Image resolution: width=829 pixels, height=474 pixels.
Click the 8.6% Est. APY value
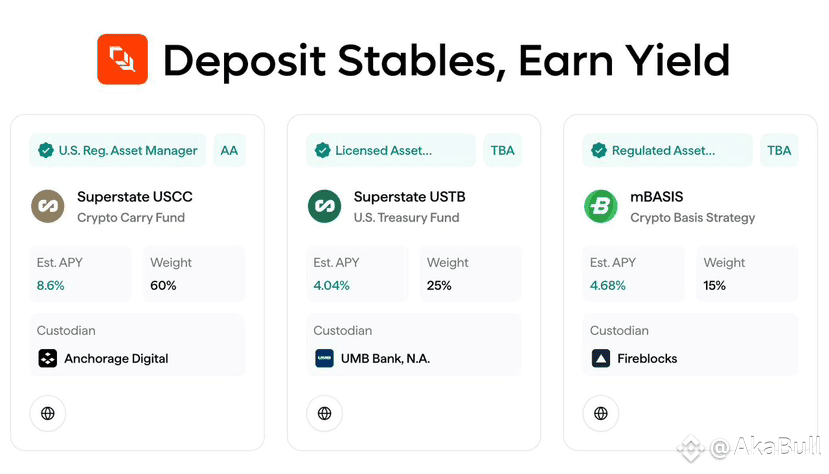pyautogui.click(x=51, y=285)
